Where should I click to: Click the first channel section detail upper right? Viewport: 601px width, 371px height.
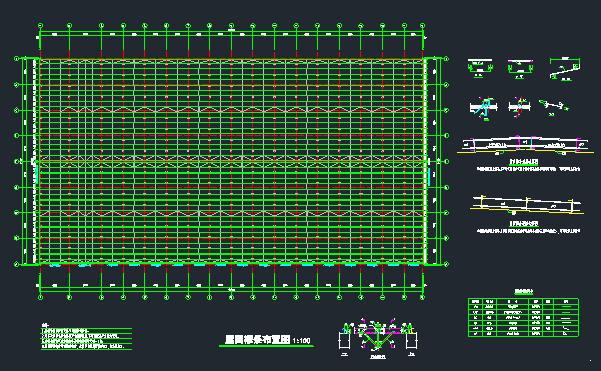pyautogui.click(x=480, y=68)
